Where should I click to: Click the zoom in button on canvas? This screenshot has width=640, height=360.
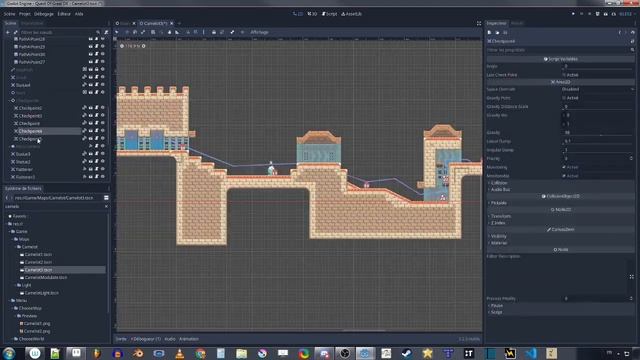(x=143, y=46)
